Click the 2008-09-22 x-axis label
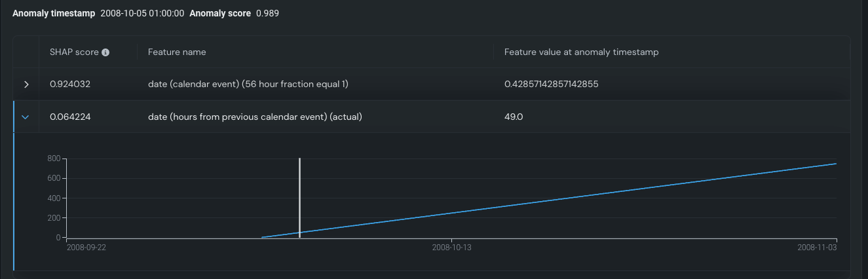868x279 pixels. pos(86,248)
